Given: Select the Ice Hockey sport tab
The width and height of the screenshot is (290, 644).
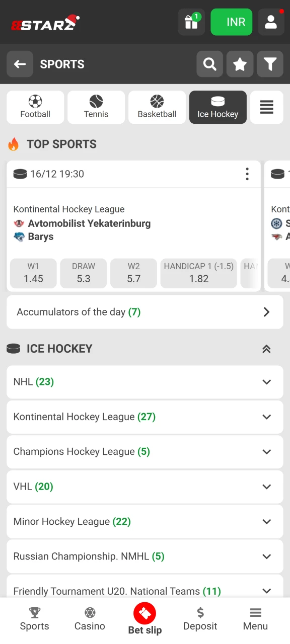Looking at the screenshot, I should pyautogui.click(x=217, y=107).
